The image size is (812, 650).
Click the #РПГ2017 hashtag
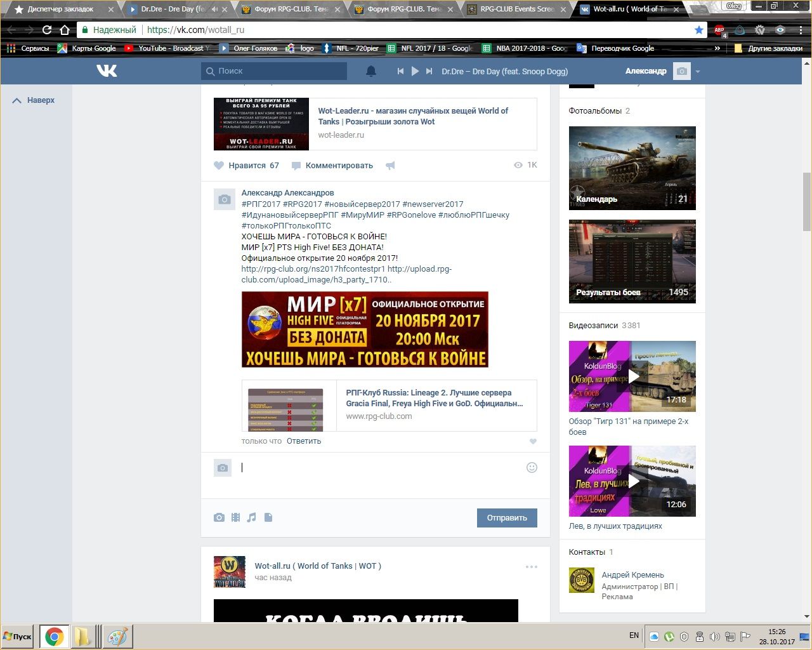tap(261, 204)
